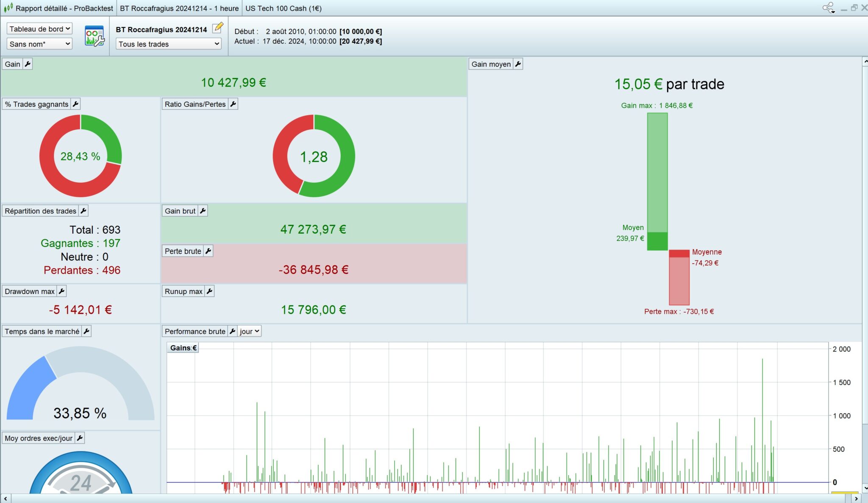Click wrench icon beside Ratio Gains/Pertes
The image size is (868, 503).
click(x=233, y=104)
